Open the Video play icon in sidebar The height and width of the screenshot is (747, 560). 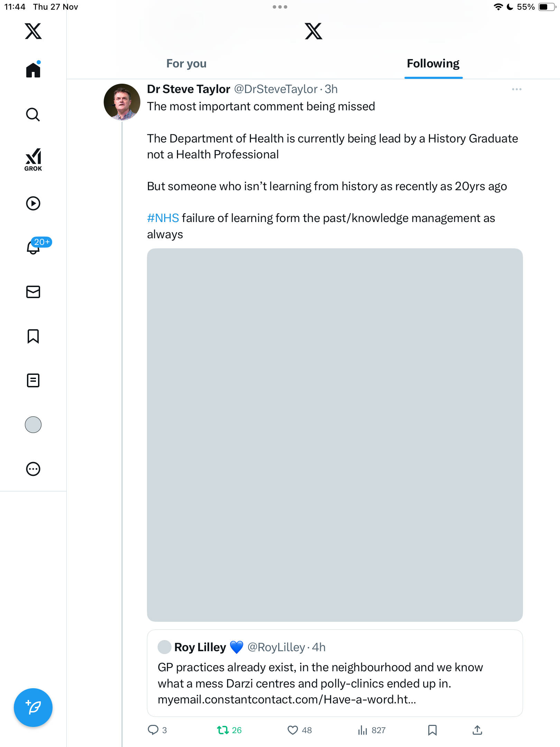(x=33, y=203)
